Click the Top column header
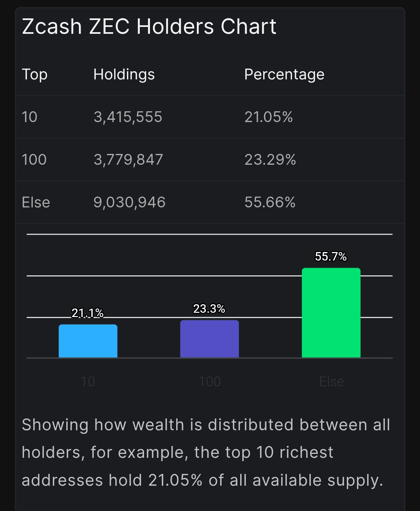 (x=34, y=74)
